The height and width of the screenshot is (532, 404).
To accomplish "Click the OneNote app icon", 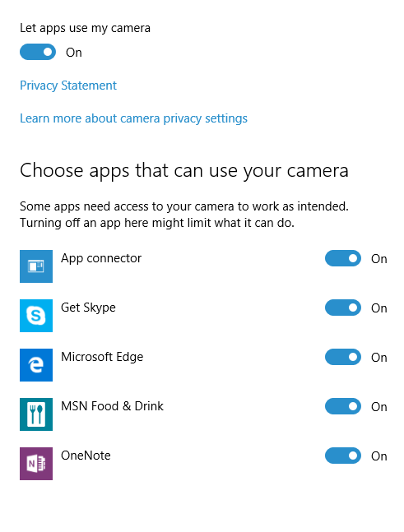I will [36, 464].
